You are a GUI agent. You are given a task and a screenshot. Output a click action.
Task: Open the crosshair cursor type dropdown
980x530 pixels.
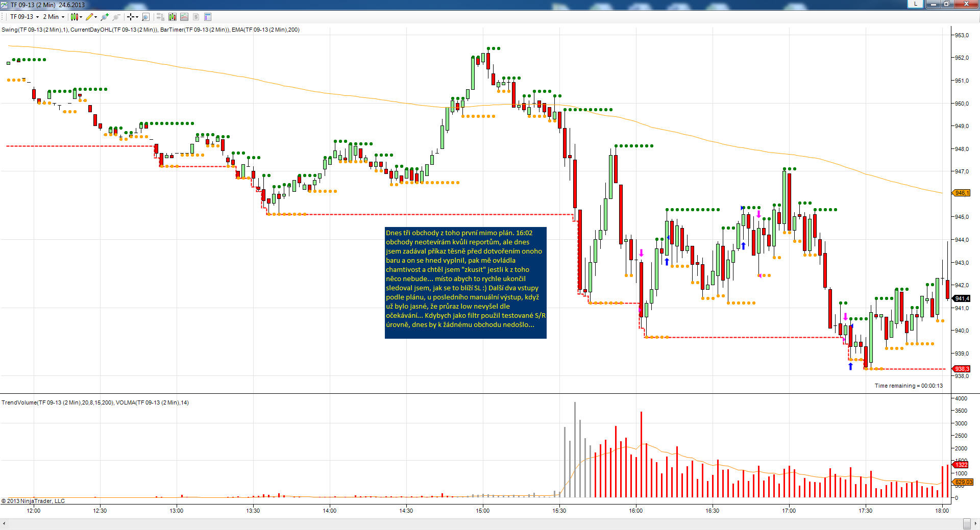(132, 17)
